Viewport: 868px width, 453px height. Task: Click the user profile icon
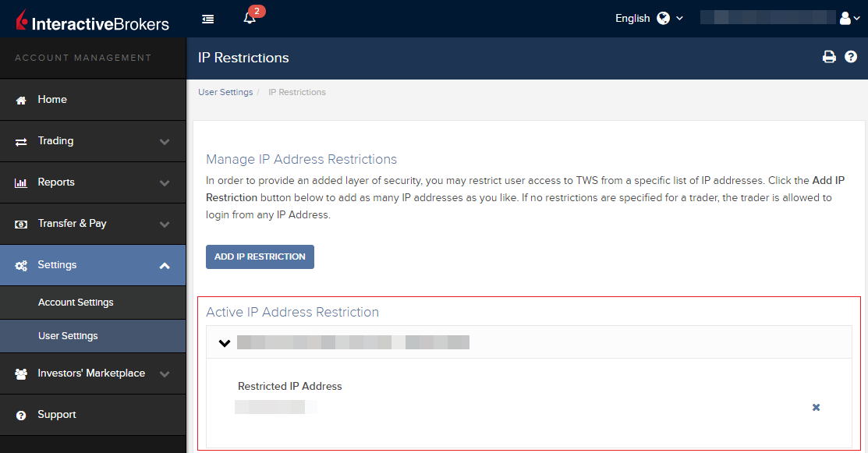click(845, 18)
